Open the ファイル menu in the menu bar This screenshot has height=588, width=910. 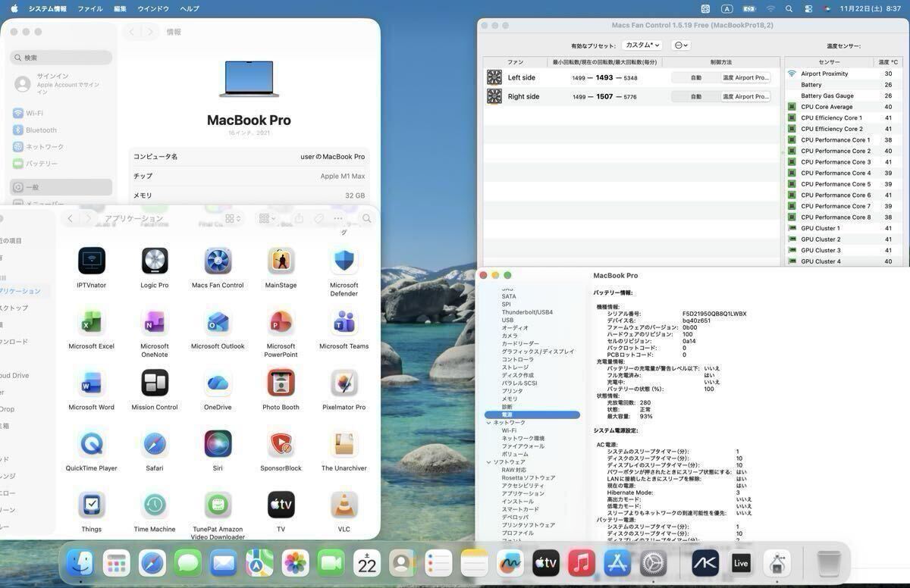90,9
